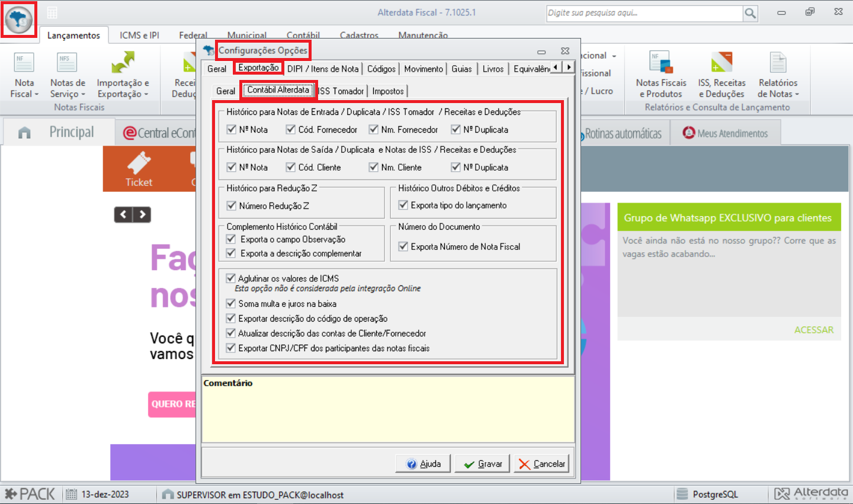Select the Impostos subtab

coord(388,91)
